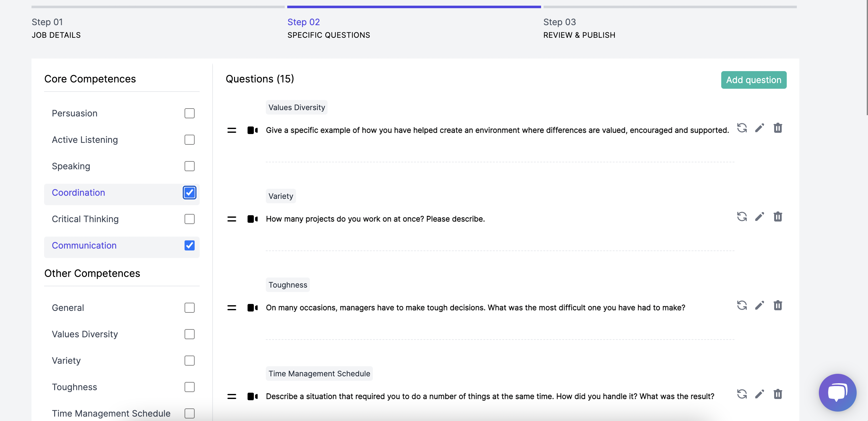The height and width of the screenshot is (421, 868).
Task: Click the Toughness question tag
Action: (288, 285)
